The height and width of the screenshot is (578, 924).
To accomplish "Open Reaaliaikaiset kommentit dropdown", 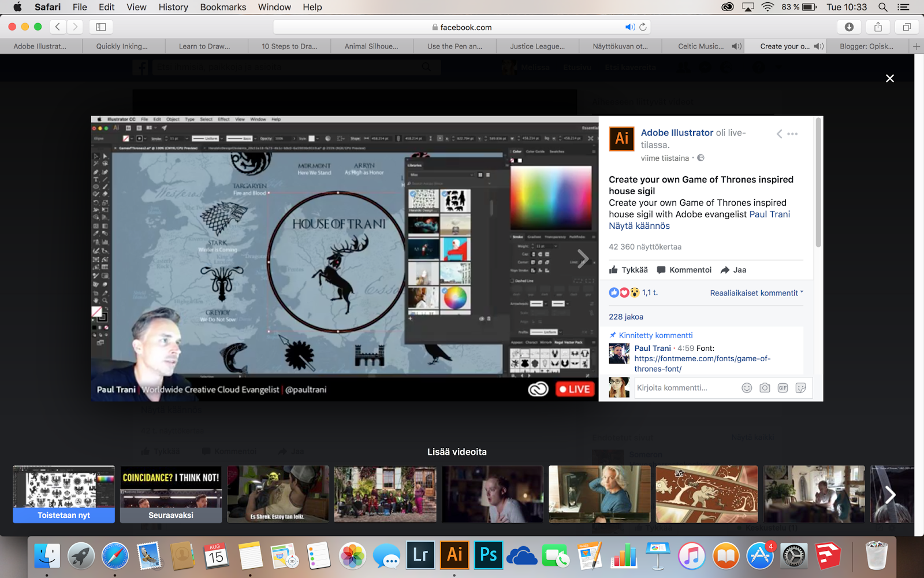I will click(757, 293).
